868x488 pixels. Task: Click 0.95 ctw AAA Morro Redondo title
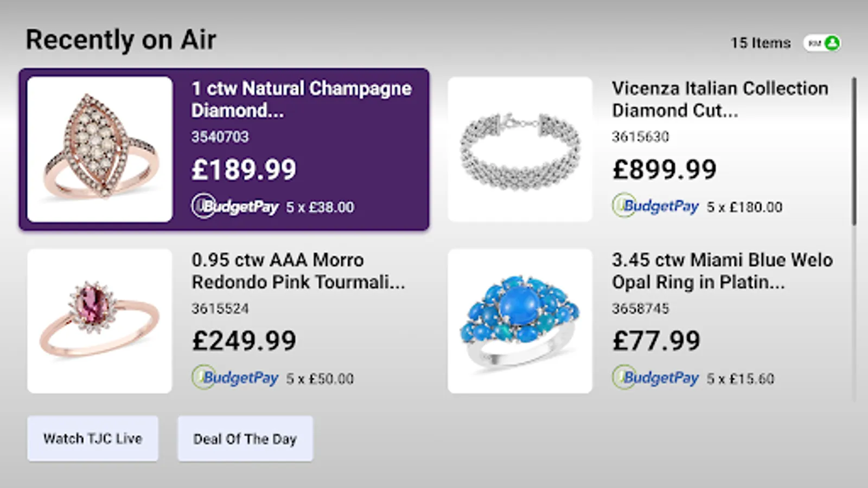tap(298, 271)
